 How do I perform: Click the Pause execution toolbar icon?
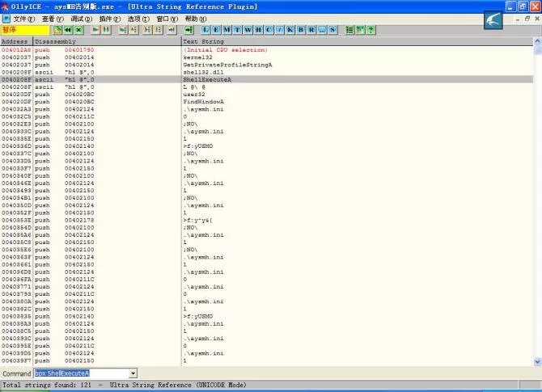click(x=106, y=30)
